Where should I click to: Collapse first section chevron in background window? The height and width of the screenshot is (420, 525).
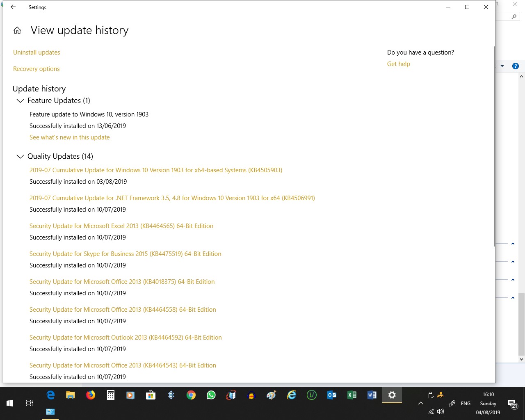pos(513,244)
